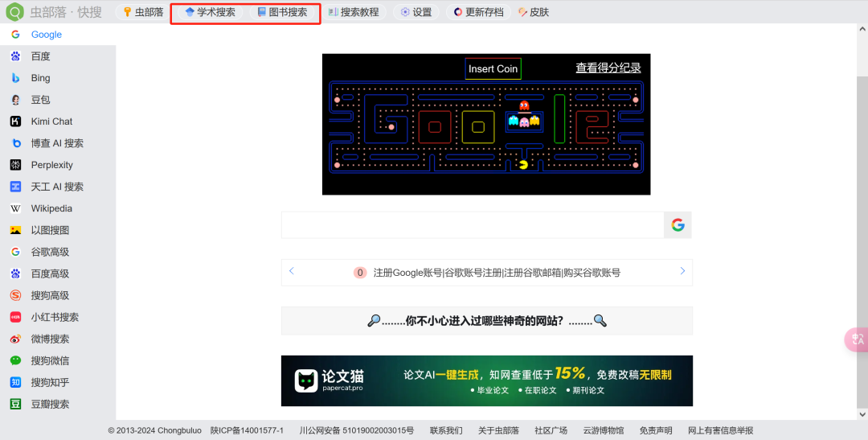Open 学术搜索 academic search tab
Screen dimensions: 868x440
coord(210,12)
